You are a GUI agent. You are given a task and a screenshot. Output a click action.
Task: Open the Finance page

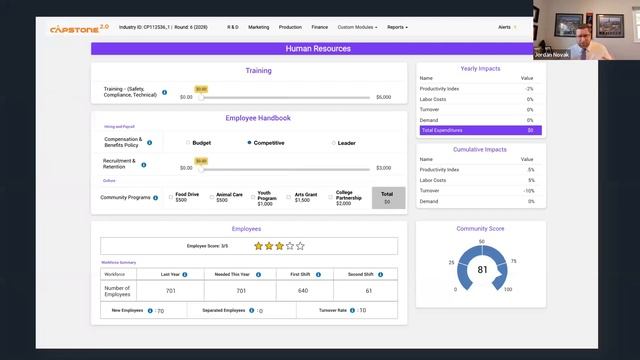pos(320,27)
